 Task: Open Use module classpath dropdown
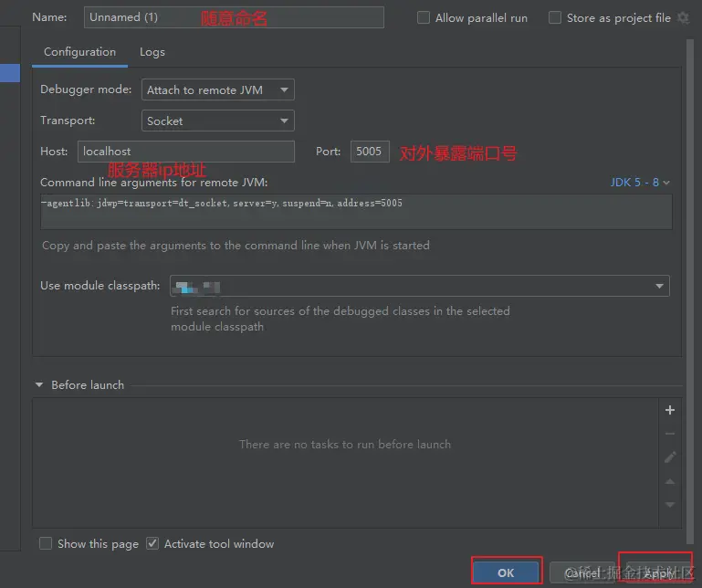tap(420, 286)
